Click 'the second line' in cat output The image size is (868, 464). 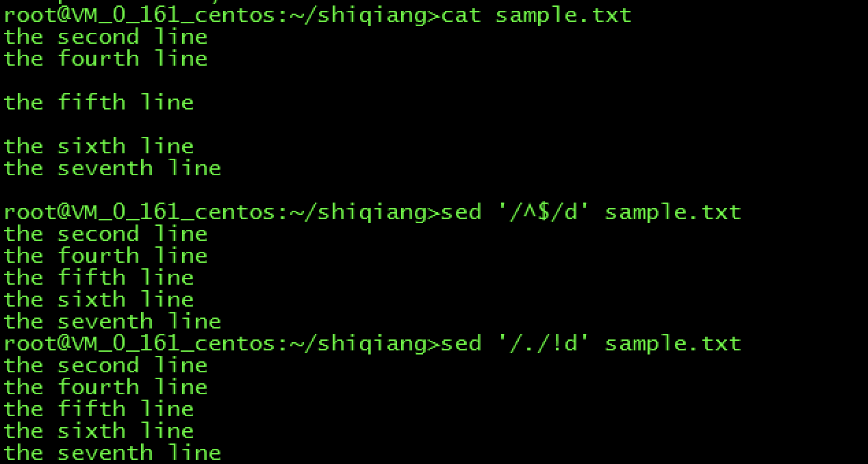tap(105, 36)
